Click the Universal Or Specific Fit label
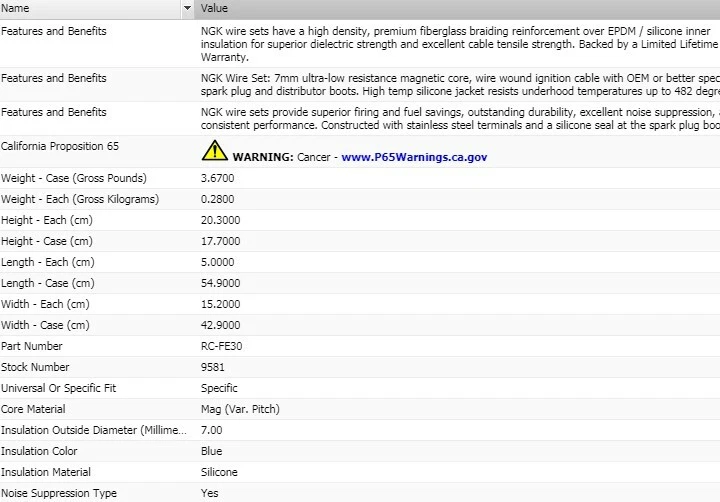The image size is (720, 502). coord(58,389)
